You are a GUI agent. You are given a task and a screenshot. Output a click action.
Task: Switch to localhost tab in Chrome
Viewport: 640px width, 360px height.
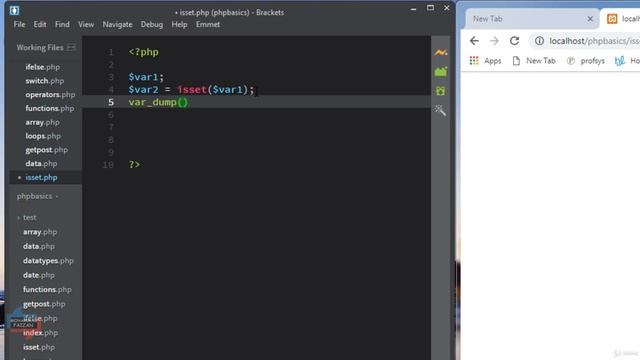click(x=621, y=19)
